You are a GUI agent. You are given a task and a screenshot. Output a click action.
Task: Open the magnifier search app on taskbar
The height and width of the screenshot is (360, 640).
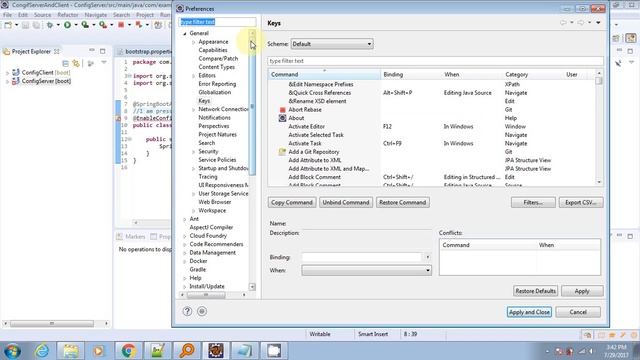pos(187,351)
